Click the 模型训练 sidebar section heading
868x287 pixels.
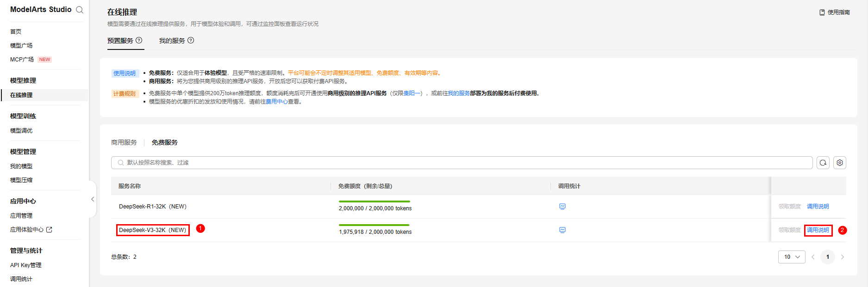[x=23, y=116]
